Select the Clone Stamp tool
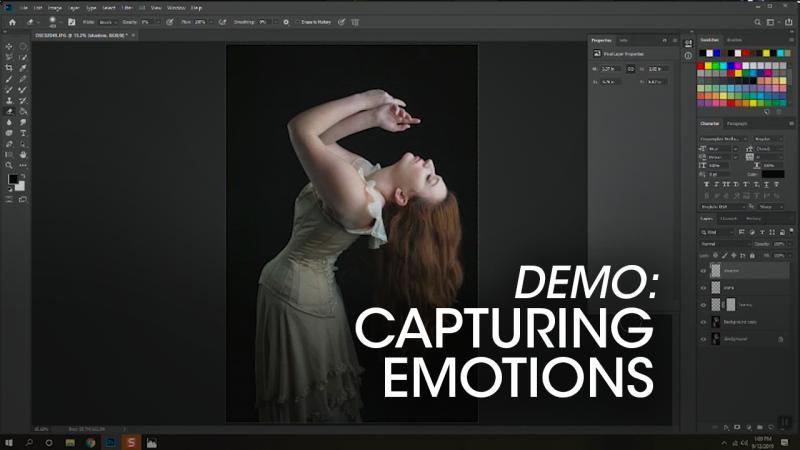Screen dimensions: 800x450 9,101
